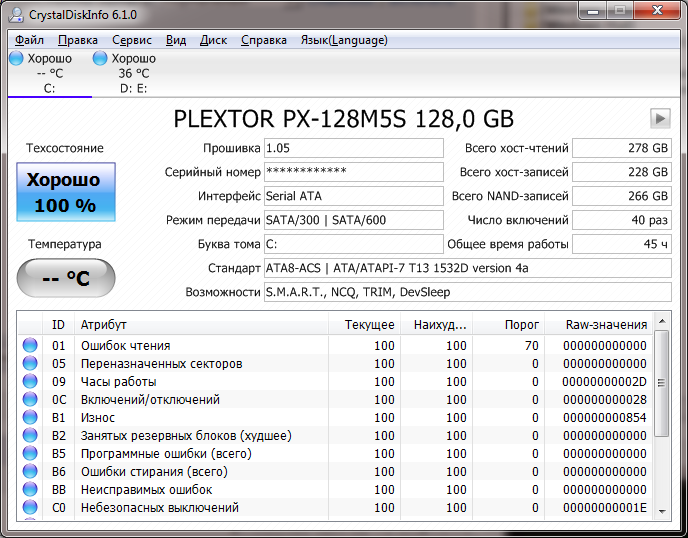Viewport: 688px width, 538px height.
Task: Click the scroll down arrow of attribute list
Action: [x=662, y=511]
